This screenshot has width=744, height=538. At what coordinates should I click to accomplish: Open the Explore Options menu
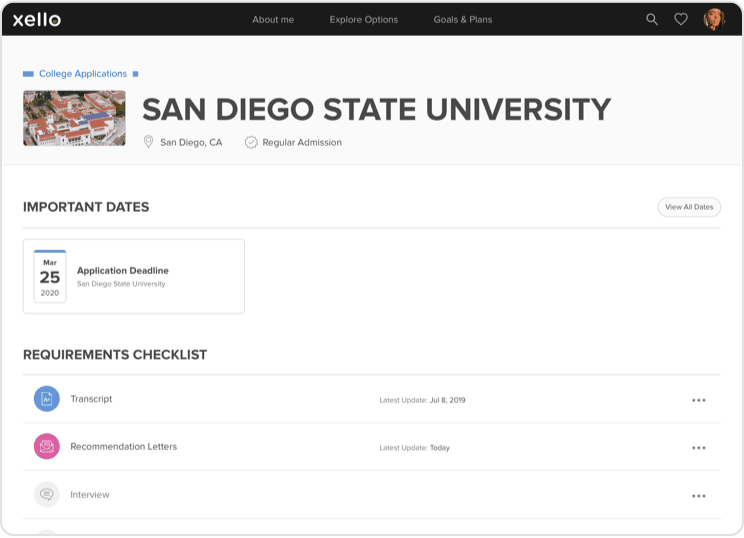pos(364,19)
